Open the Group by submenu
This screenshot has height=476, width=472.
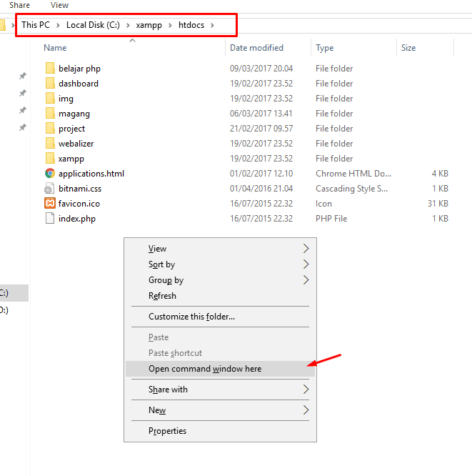pos(220,280)
